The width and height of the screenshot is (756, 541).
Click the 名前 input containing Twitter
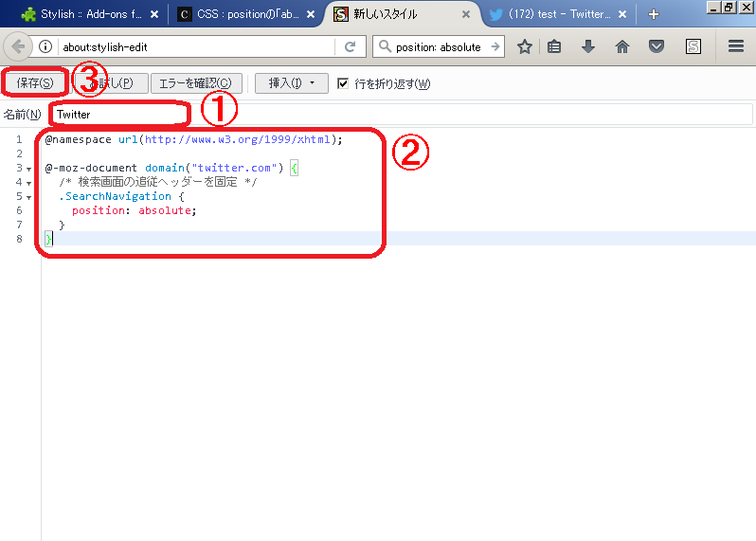pos(401,115)
